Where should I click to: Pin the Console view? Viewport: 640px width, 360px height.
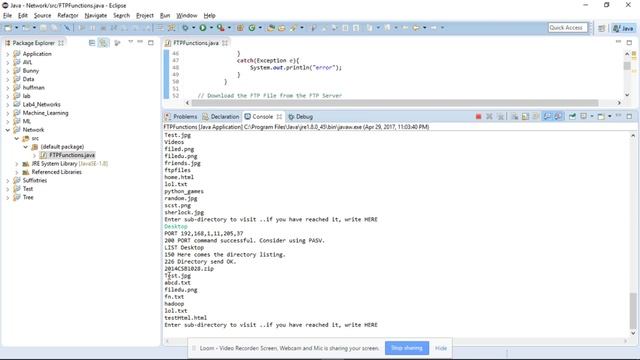pyautogui.click(x=572, y=117)
